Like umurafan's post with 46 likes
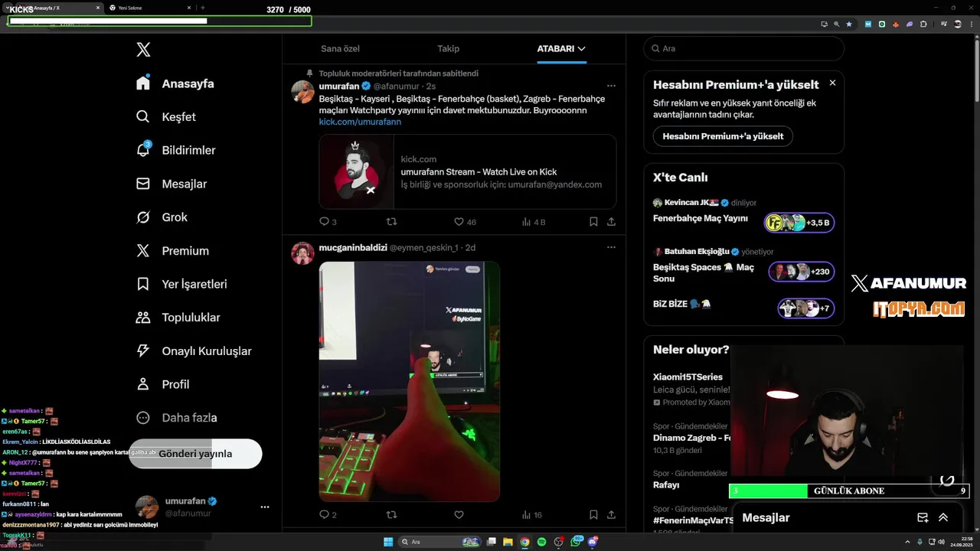980x551 pixels. (465, 222)
